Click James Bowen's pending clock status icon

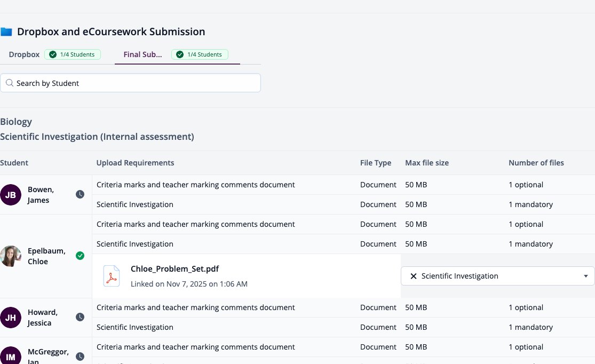coord(80,194)
